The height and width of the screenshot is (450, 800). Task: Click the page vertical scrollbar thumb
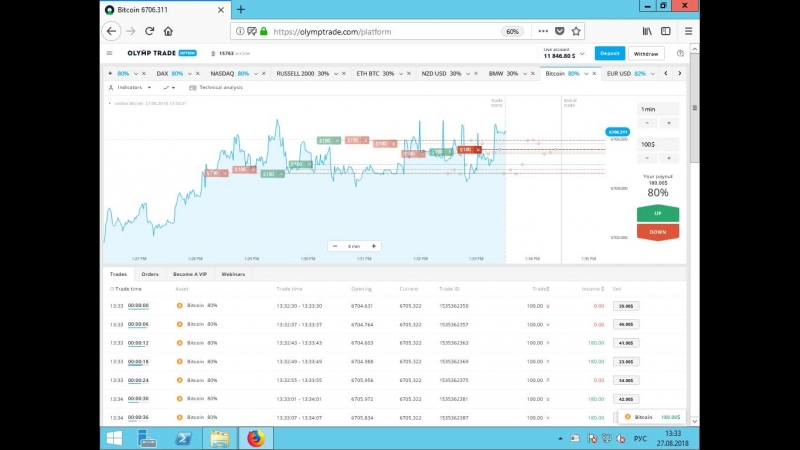[x=694, y=108]
